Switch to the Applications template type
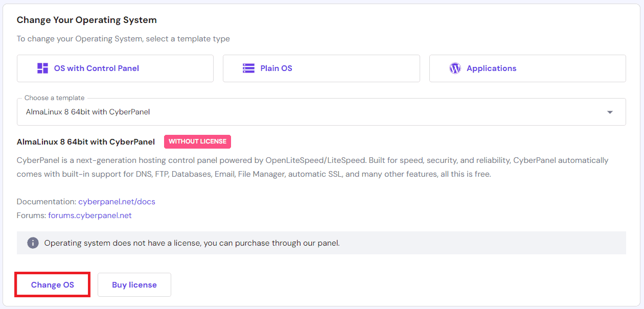This screenshot has height=309, width=644. pyautogui.click(x=527, y=68)
